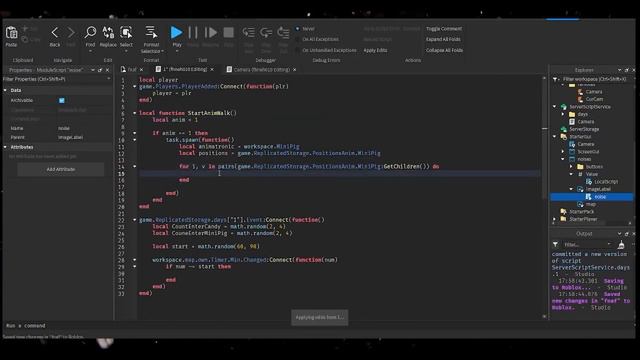
Task: Click the noise ModuleScript icon in Explorer
Action: coord(589,197)
